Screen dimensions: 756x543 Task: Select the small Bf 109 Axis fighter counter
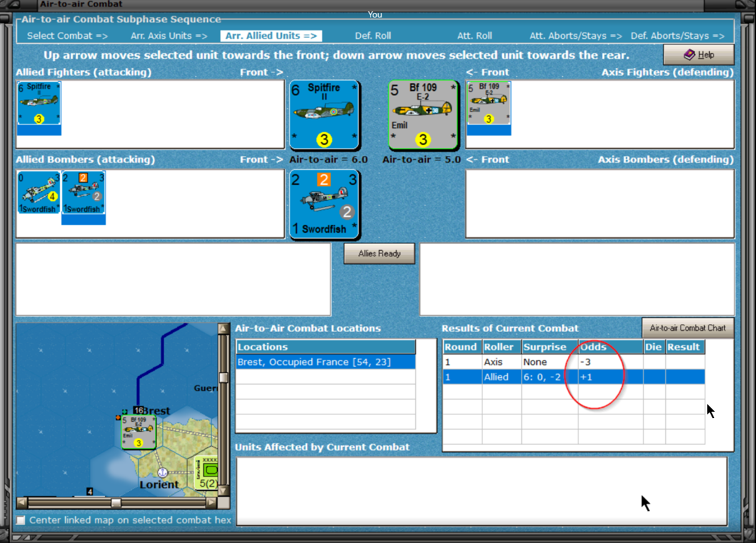489,103
